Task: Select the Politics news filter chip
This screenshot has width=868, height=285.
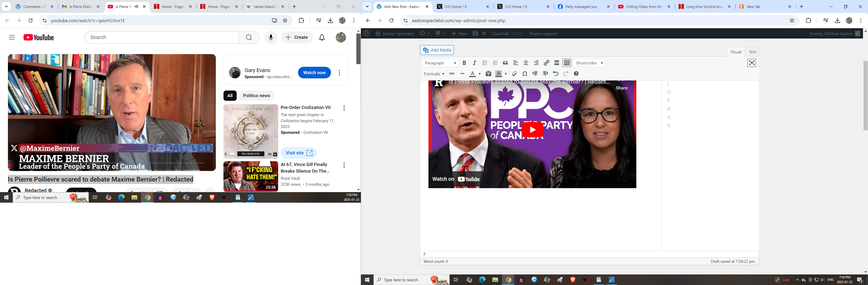Action: point(256,96)
